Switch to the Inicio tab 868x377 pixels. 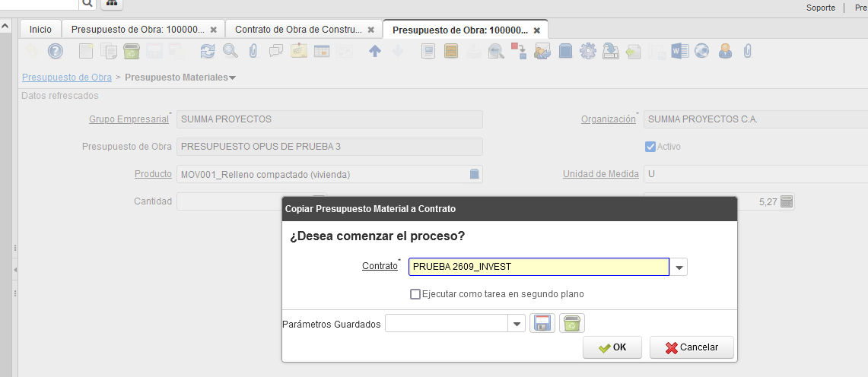[40, 30]
